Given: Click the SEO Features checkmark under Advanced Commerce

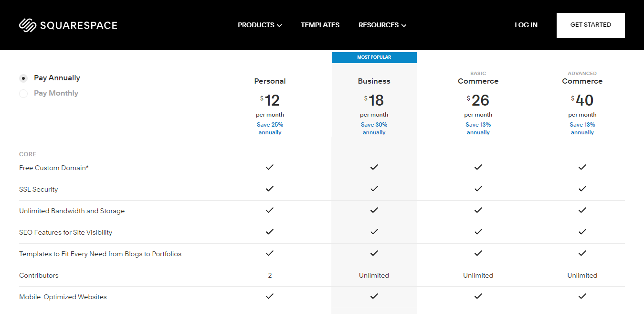Looking at the screenshot, I should (582, 231).
